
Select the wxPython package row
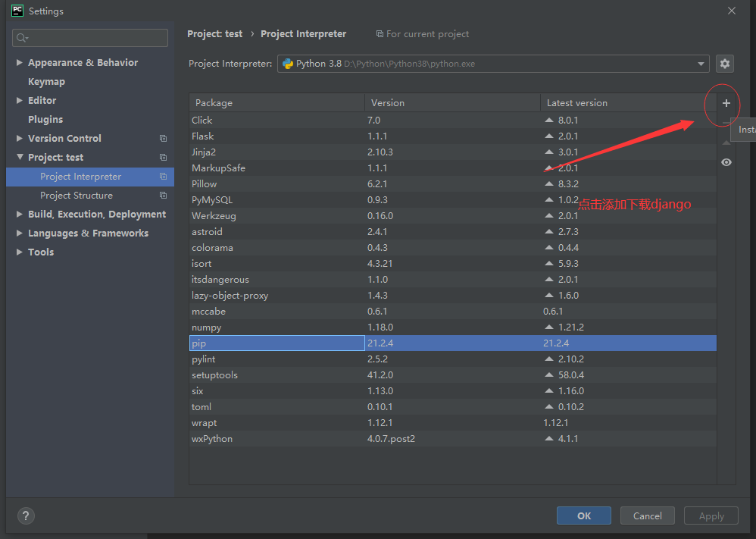pos(453,439)
